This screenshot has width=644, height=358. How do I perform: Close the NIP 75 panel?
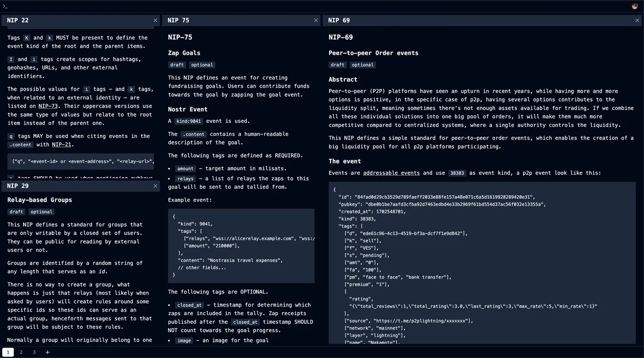(316, 20)
